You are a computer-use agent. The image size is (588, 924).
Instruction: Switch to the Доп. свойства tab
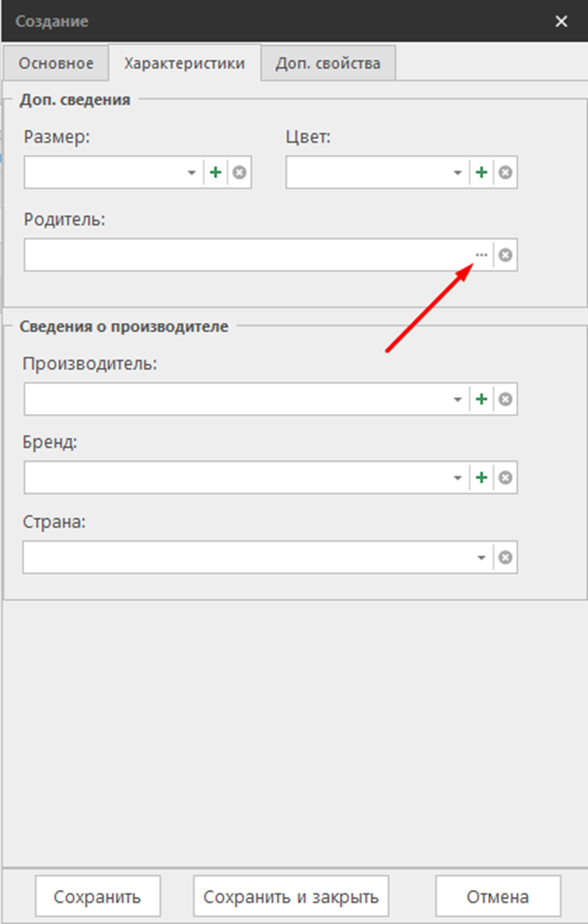coord(328,64)
